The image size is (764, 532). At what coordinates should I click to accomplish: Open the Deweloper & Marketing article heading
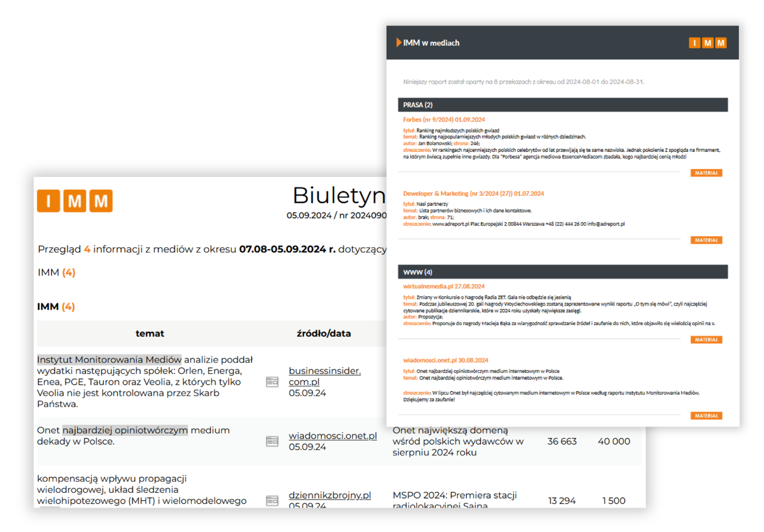point(473,193)
